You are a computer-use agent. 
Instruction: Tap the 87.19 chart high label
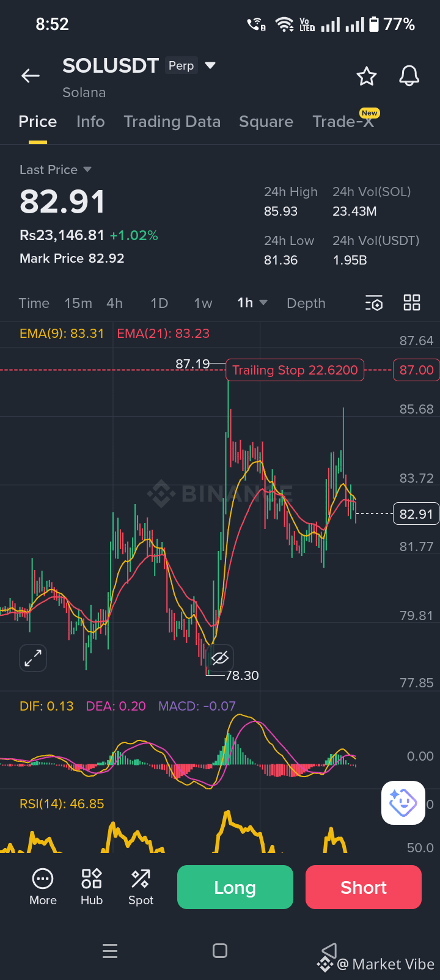193,364
